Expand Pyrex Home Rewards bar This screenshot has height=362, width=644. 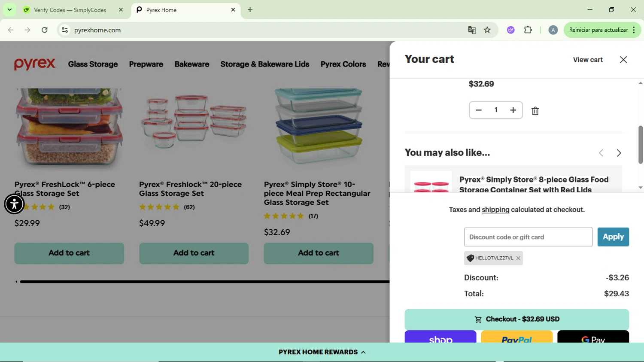click(x=322, y=352)
